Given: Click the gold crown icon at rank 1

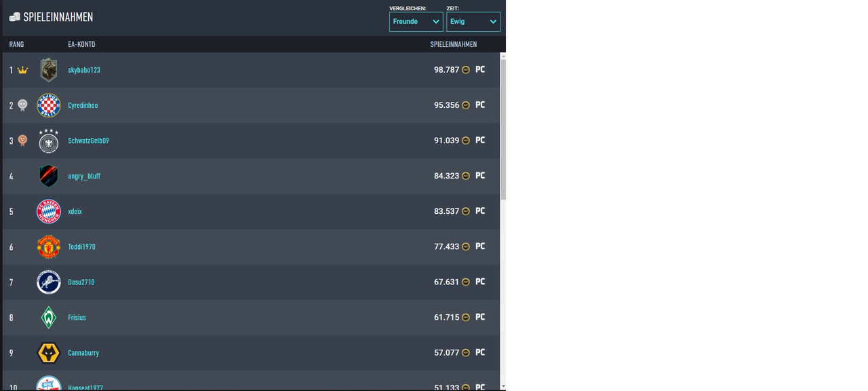Looking at the screenshot, I should point(22,70).
